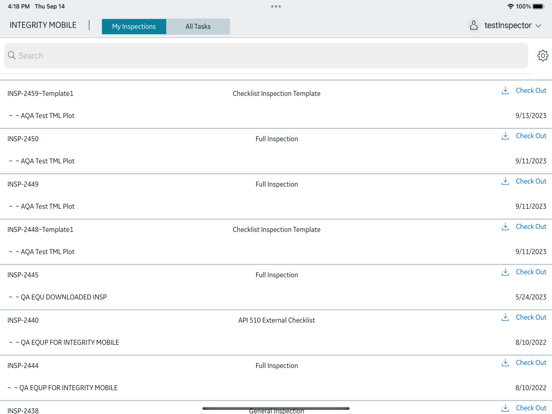
Task: Select the INSP-2459~Template1 inspection ID
Action: click(x=40, y=94)
